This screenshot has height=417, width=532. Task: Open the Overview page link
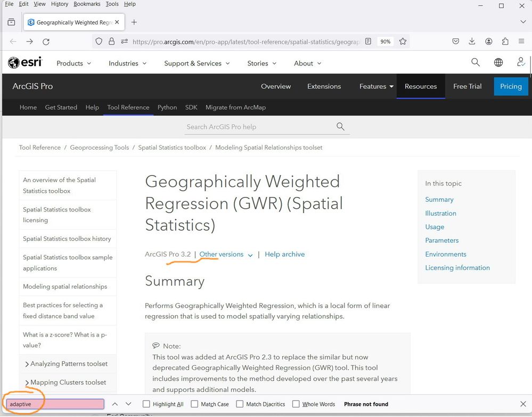coord(276,86)
